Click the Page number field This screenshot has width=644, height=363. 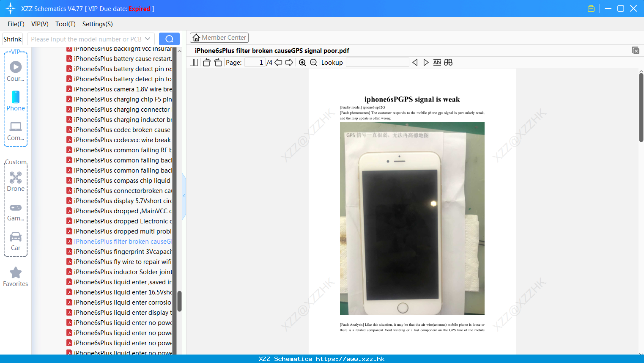pyautogui.click(x=255, y=63)
